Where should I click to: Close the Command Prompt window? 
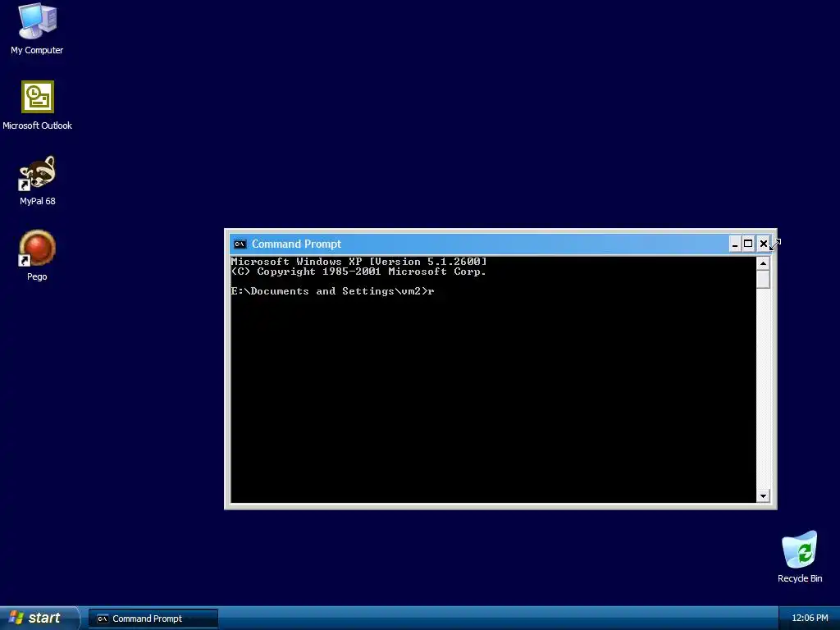pos(764,244)
